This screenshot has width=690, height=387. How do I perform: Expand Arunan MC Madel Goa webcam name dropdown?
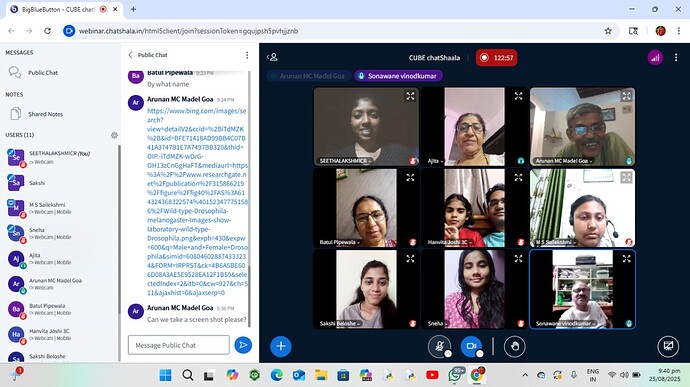coord(564,161)
